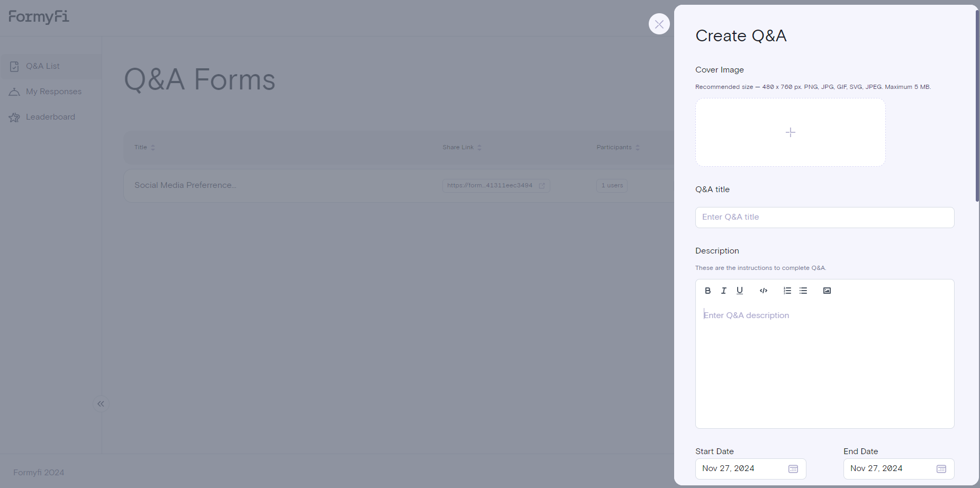980x488 pixels.
Task: Upload cover image via plus box
Action: [x=790, y=132]
